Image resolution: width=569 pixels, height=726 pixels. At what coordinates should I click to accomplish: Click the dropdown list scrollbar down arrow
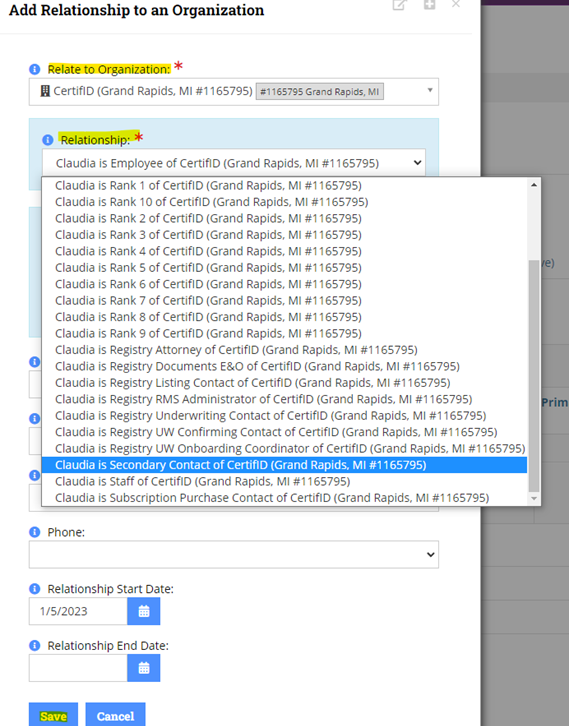point(534,499)
